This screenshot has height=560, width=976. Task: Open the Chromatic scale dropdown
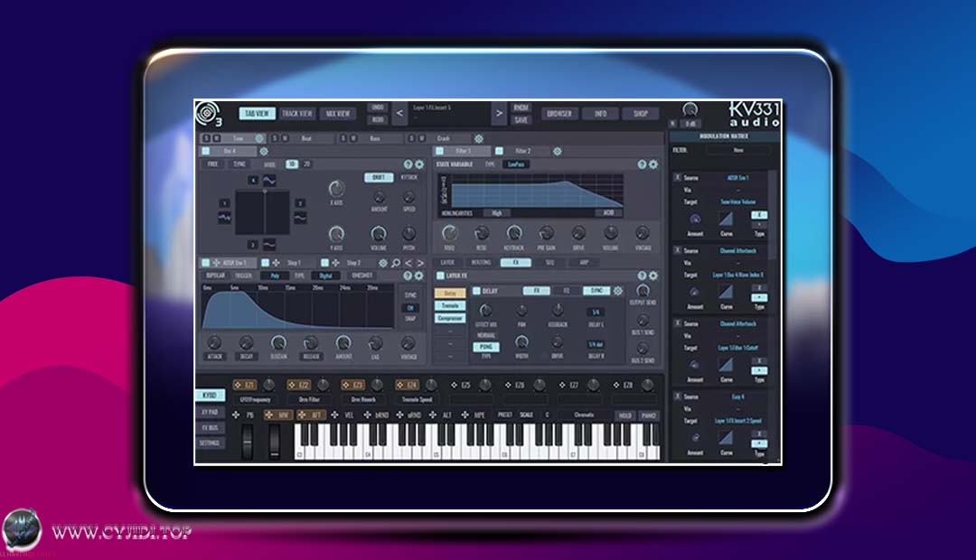(x=585, y=415)
